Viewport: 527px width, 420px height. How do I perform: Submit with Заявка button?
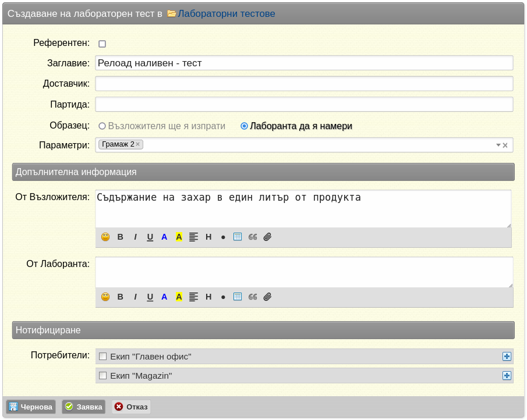point(84,407)
